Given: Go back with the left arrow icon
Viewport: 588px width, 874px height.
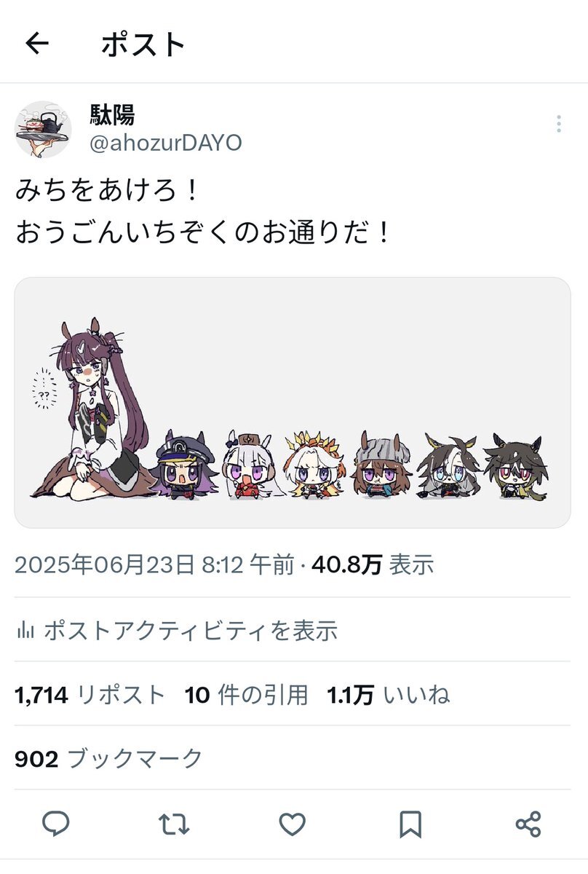Looking at the screenshot, I should coord(37,44).
